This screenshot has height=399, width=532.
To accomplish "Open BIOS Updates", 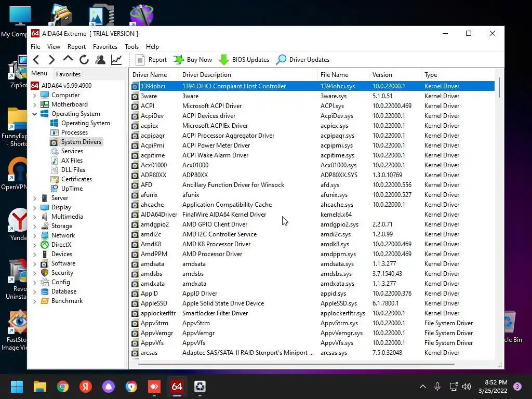I will click(244, 60).
